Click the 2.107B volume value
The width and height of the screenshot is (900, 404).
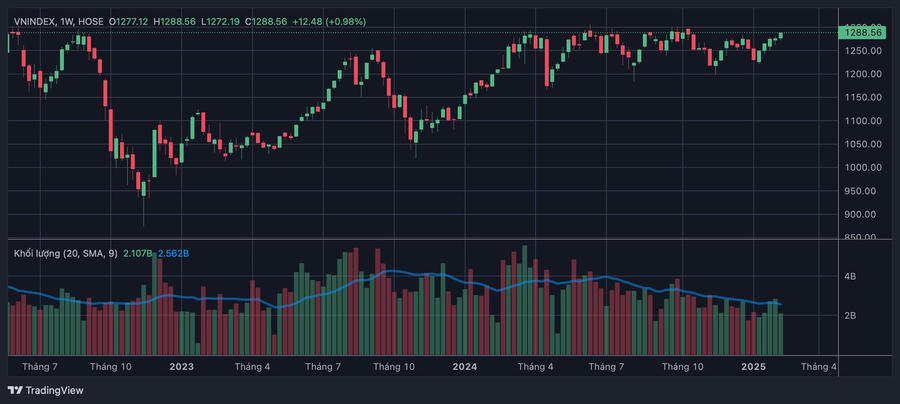point(138,253)
